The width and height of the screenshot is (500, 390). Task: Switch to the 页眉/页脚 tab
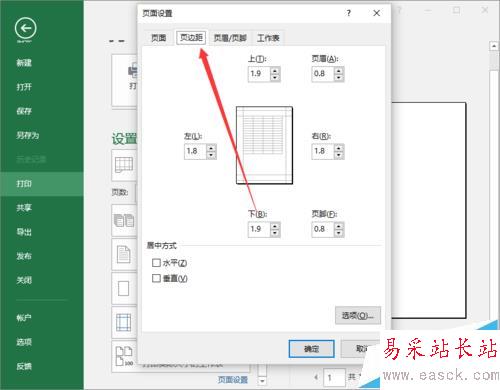[230, 38]
